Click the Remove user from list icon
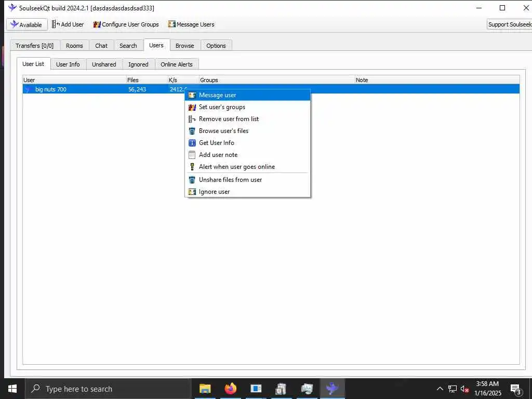 tap(192, 119)
